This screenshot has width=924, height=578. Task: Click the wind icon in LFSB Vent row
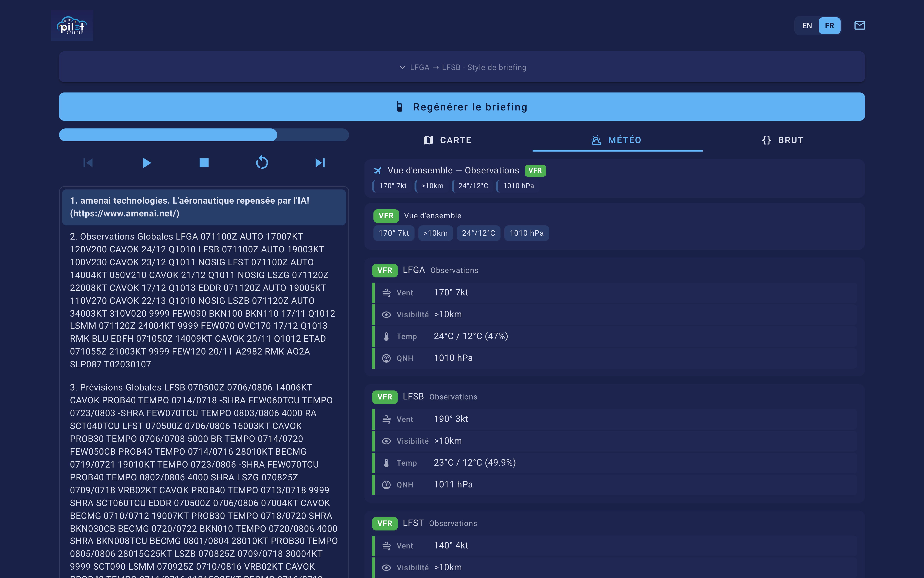(386, 419)
